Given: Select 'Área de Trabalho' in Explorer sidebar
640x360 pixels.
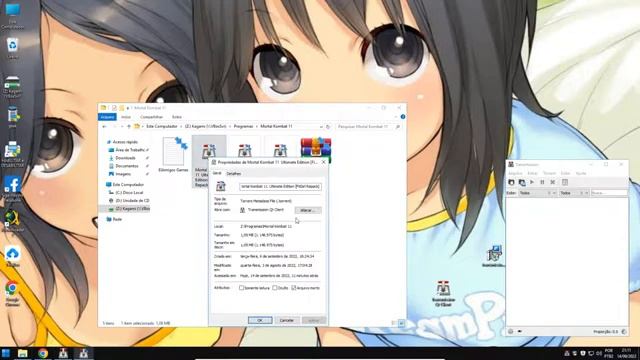Looking at the screenshot, I should 129,150.
